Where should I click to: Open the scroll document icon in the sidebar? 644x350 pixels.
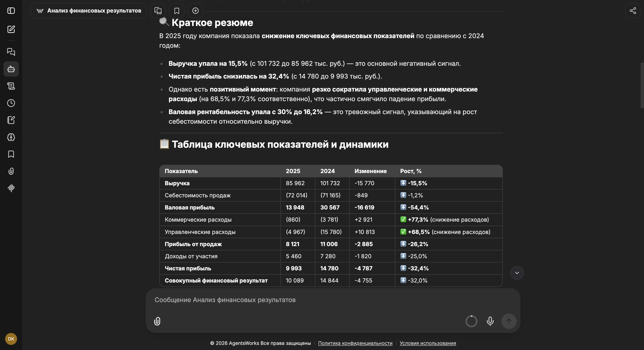11,86
